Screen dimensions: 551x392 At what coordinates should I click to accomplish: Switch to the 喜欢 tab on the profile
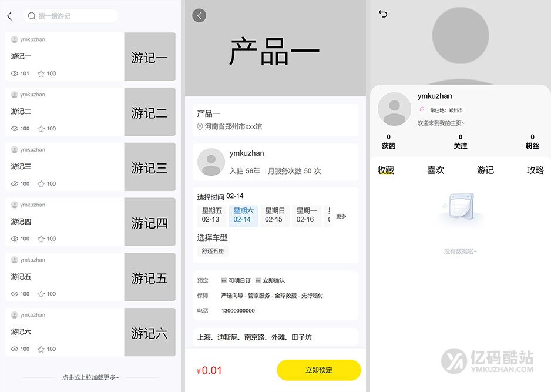tap(436, 170)
